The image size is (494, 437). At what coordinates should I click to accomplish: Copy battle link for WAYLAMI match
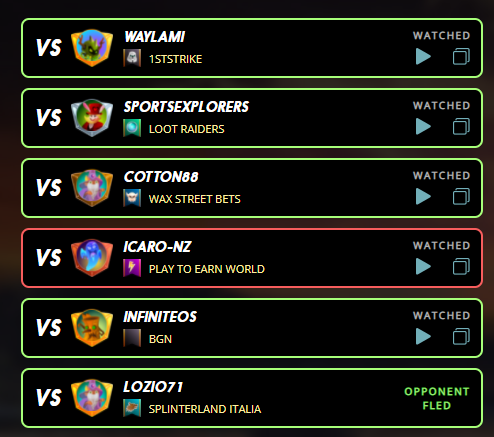coord(461,56)
